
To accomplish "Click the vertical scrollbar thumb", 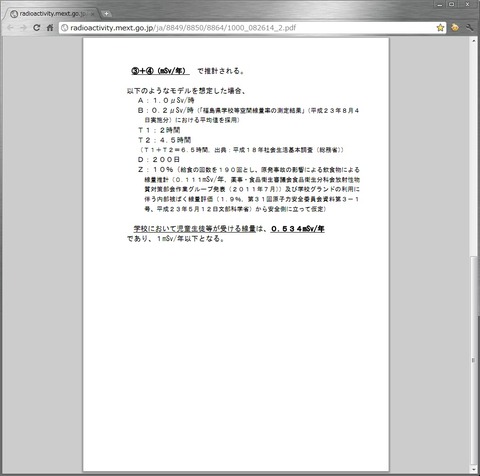I will coord(473,360).
